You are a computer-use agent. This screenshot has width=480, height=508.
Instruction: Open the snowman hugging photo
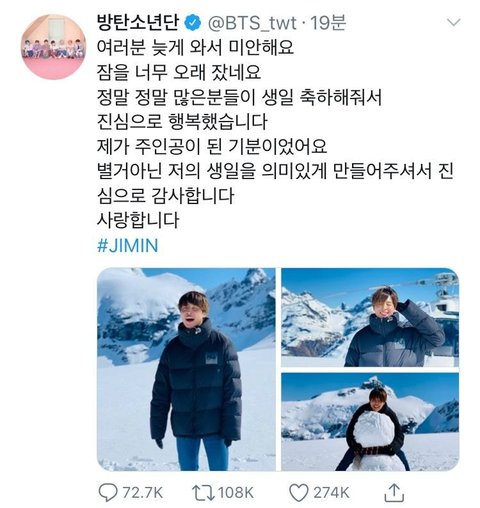click(370, 422)
